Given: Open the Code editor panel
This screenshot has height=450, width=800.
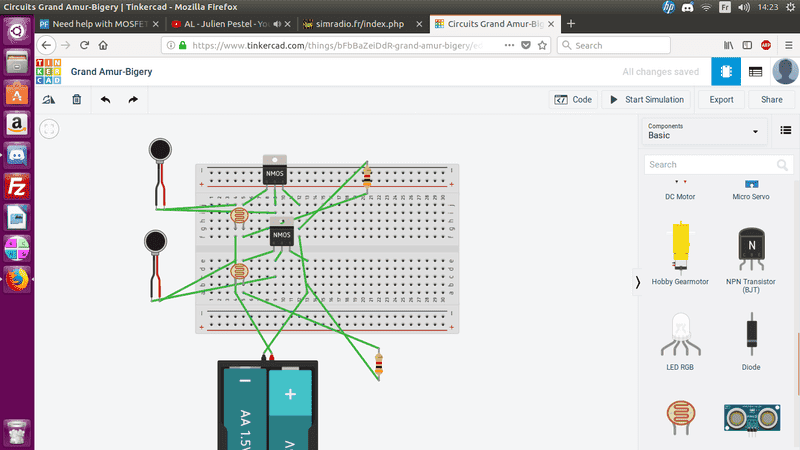Looking at the screenshot, I should pyautogui.click(x=573, y=100).
